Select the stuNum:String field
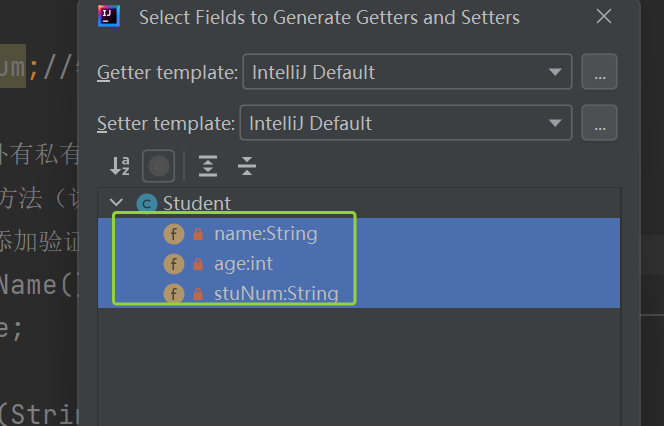Screen dimensions: 664x426 [359, 293]
